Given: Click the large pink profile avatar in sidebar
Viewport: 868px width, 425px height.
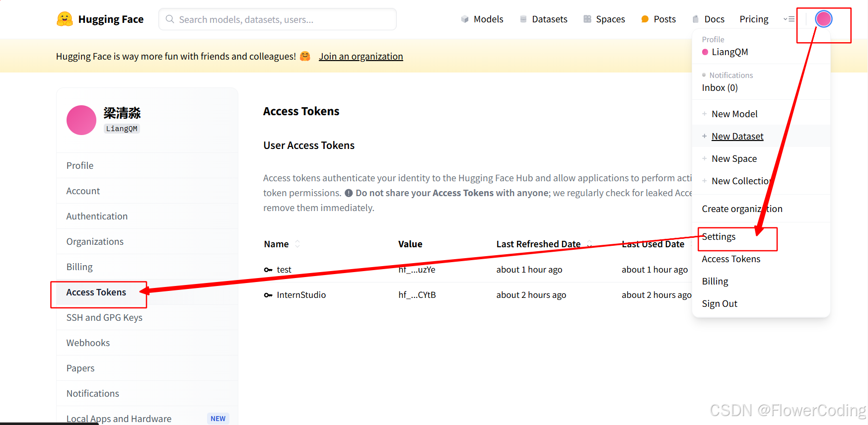Looking at the screenshot, I should (x=81, y=120).
